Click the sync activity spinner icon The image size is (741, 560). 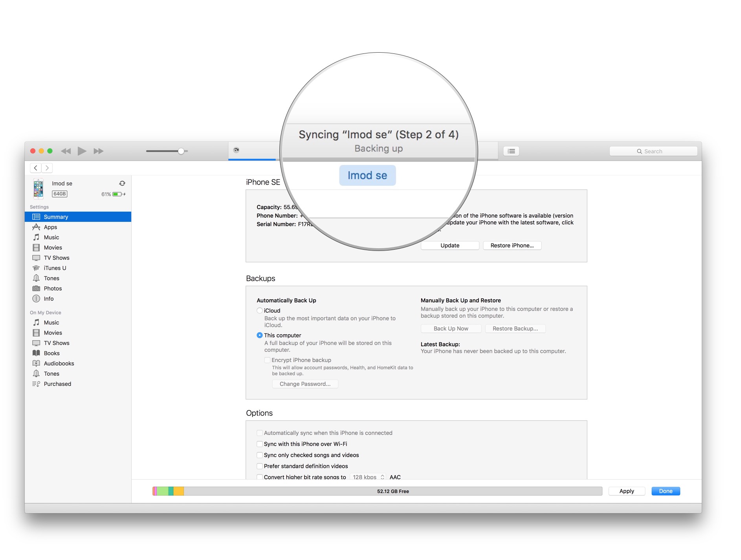[236, 150]
